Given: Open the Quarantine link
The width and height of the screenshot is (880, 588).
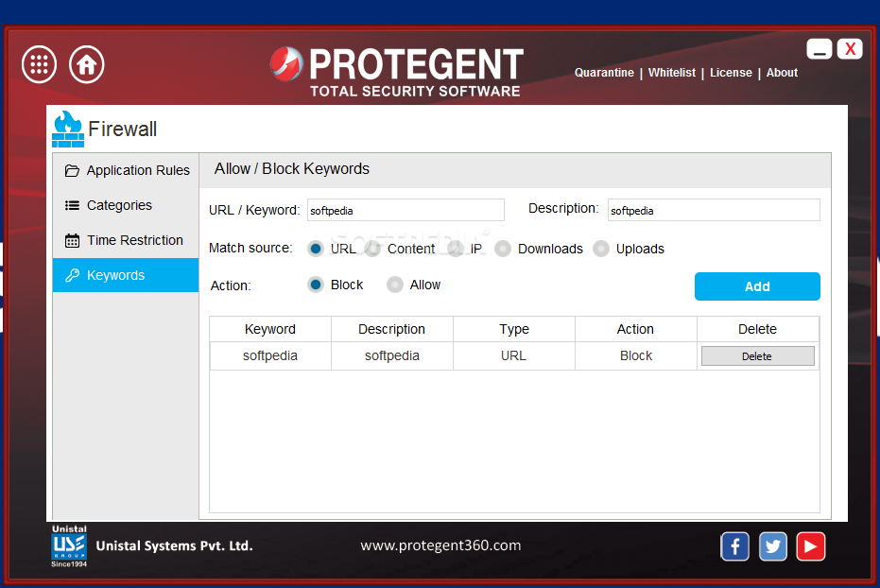Looking at the screenshot, I should point(604,73).
